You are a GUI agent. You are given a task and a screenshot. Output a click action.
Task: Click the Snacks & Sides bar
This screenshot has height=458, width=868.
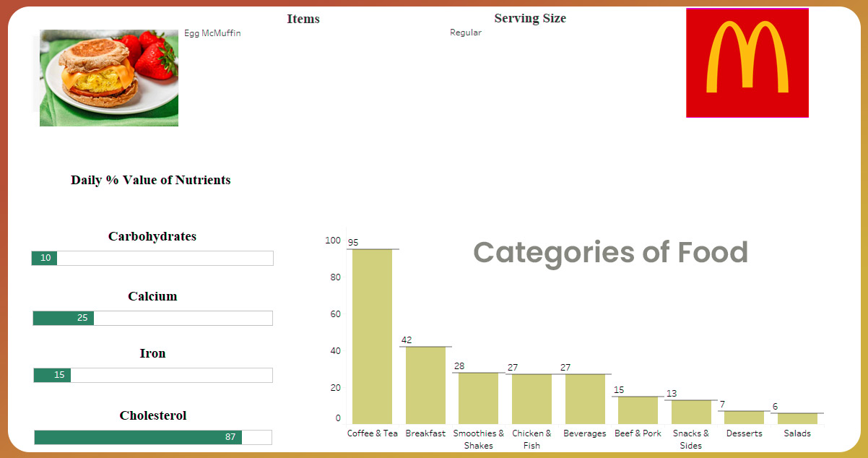point(690,410)
